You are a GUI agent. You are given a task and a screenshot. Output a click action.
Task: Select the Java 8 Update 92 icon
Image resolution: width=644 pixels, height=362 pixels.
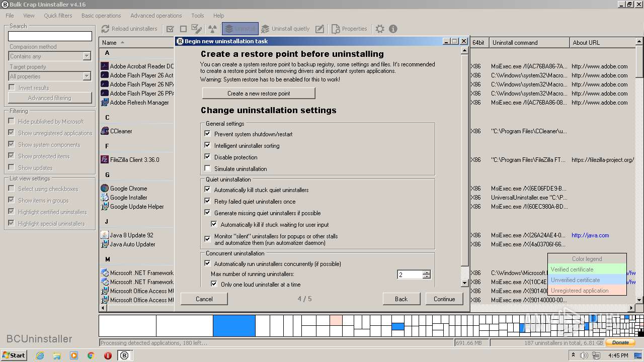coord(105,235)
